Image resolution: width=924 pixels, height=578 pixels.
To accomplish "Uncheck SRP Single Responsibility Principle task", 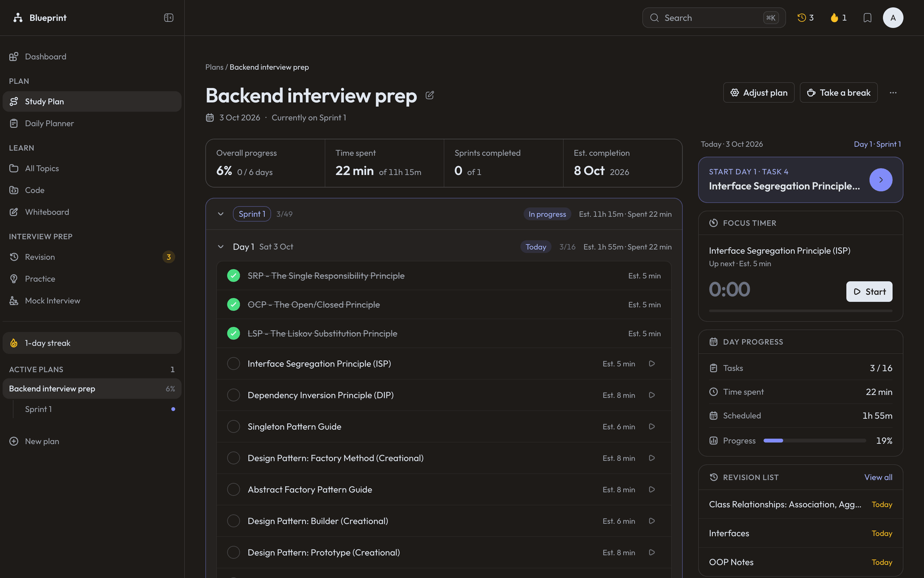I will coord(233,276).
